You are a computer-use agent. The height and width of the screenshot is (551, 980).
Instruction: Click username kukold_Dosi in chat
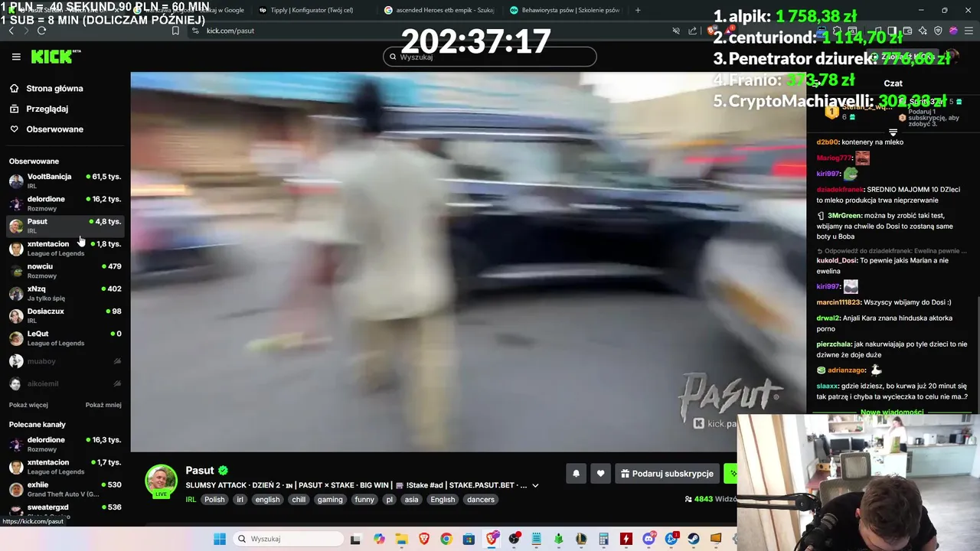pyautogui.click(x=837, y=260)
